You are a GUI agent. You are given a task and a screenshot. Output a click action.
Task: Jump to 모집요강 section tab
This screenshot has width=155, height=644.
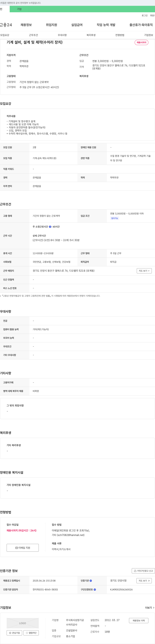[5, 35]
